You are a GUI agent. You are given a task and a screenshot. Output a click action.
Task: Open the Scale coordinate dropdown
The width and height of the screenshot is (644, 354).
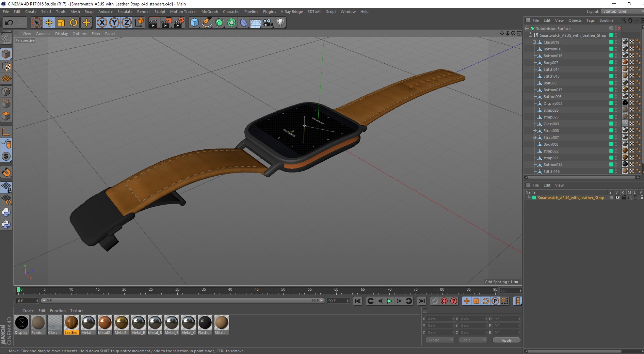coord(473,340)
